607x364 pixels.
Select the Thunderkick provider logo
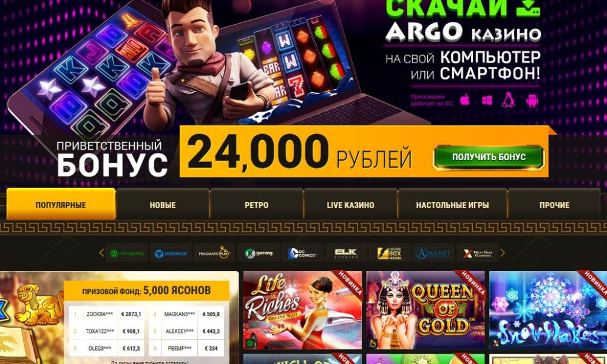tap(171, 254)
